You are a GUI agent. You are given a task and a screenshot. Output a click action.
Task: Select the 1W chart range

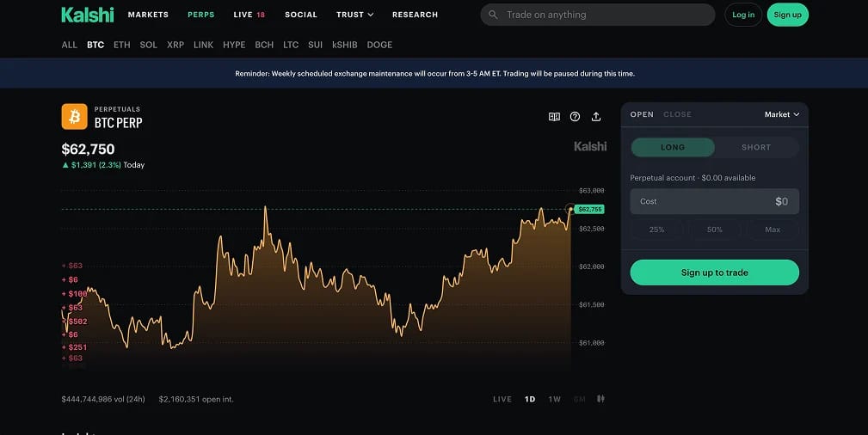click(x=554, y=399)
